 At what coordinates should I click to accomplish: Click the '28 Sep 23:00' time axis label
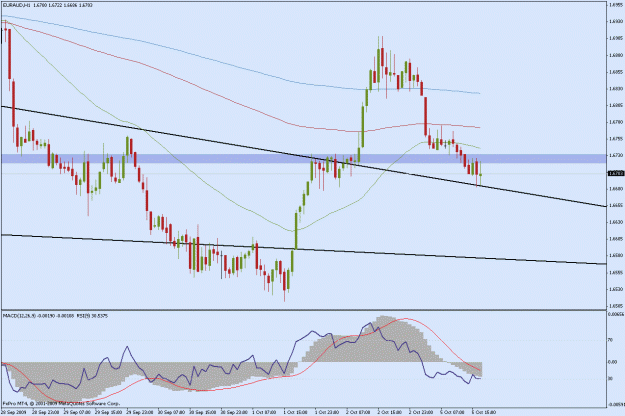pos(46,412)
